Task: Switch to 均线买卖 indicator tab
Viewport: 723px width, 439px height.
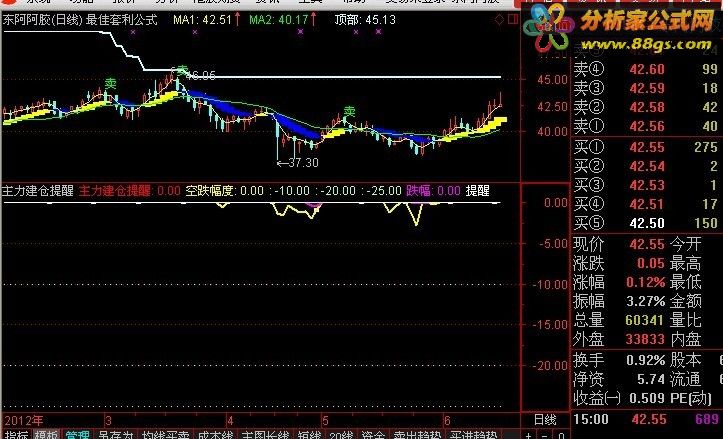Action: (166, 434)
